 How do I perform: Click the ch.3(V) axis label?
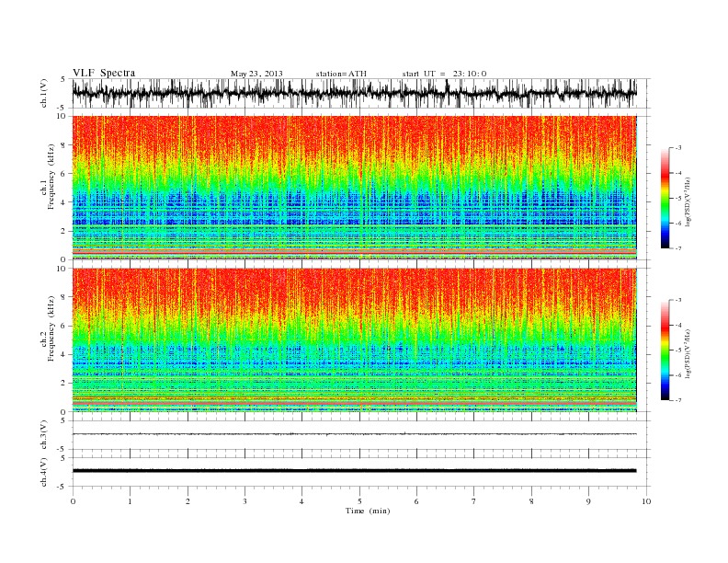click(44, 435)
